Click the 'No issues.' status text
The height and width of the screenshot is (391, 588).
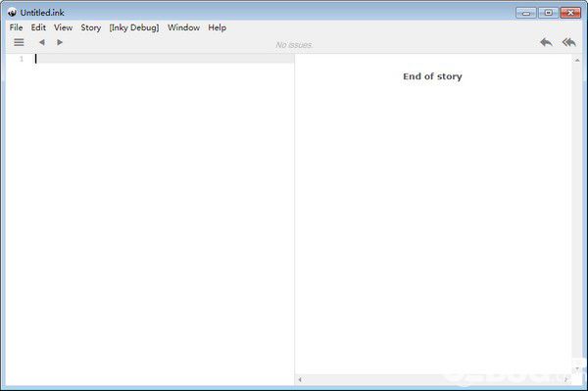coord(294,45)
